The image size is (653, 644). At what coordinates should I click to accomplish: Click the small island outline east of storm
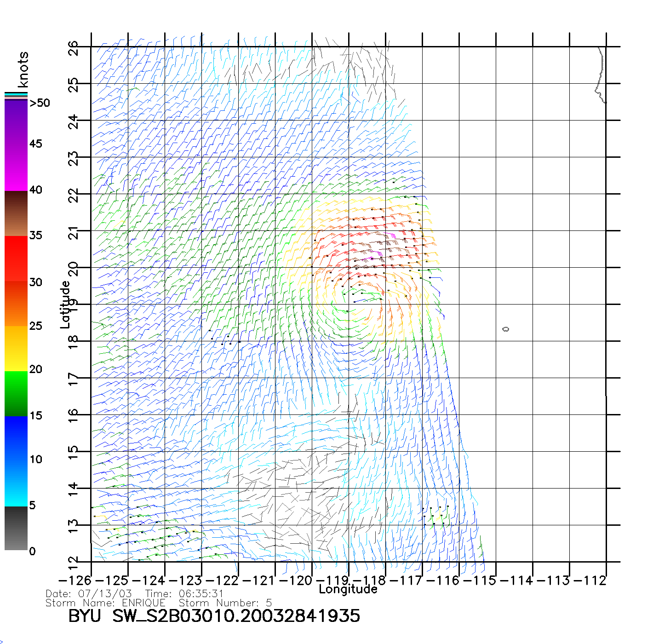(506, 329)
